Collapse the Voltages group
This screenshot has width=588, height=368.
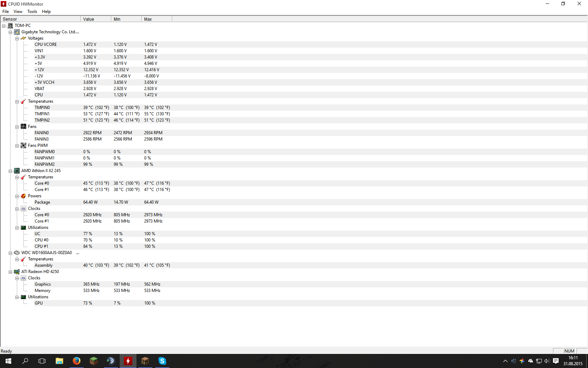[17, 39]
